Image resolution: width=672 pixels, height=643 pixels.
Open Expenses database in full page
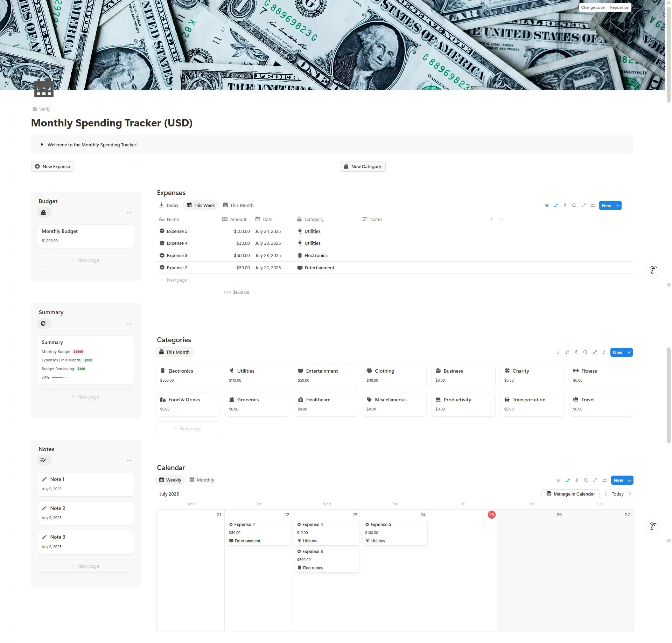[583, 206]
